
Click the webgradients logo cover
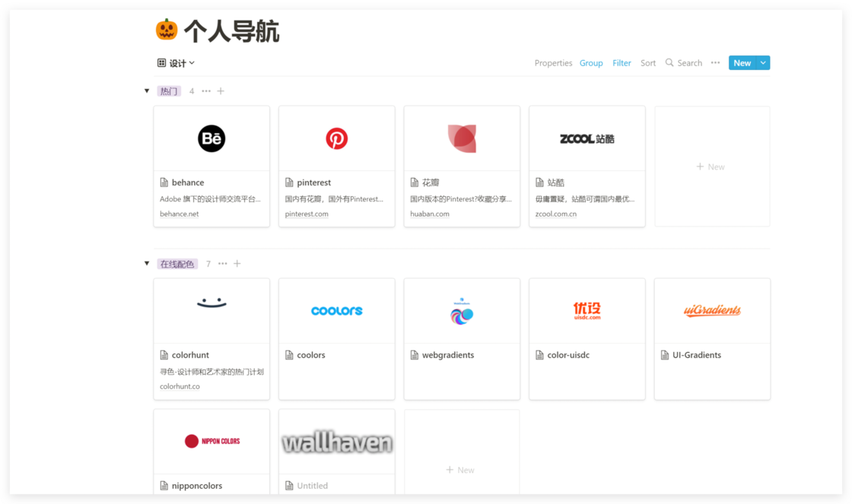coord(462,311)
